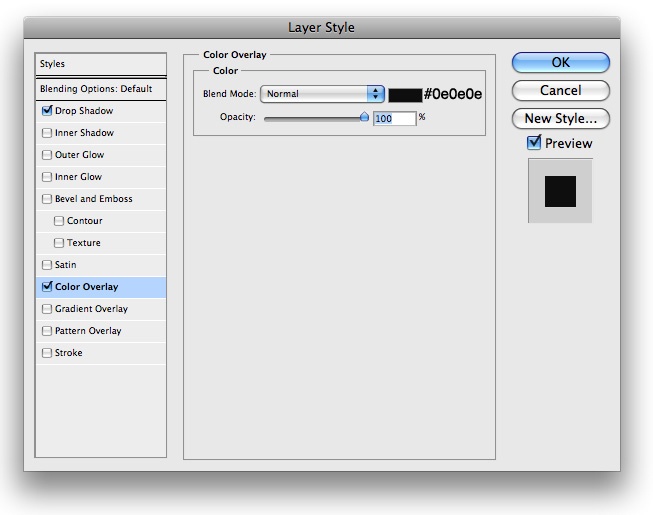
Task: Enable the Outer Glow checkbox
Action: tap(47, 155)
